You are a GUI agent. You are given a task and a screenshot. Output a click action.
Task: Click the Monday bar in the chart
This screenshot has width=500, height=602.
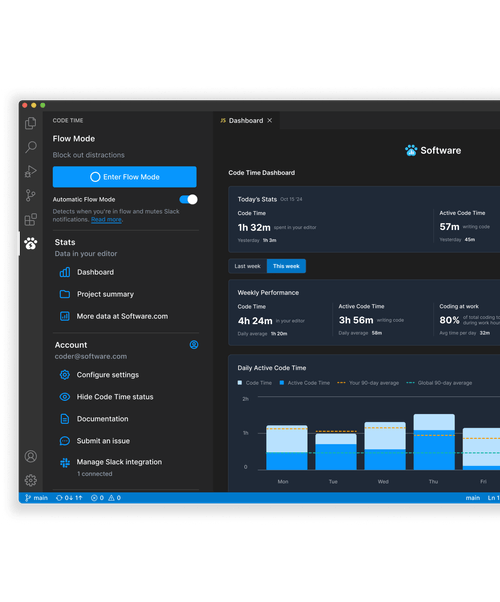click(287, 447)
